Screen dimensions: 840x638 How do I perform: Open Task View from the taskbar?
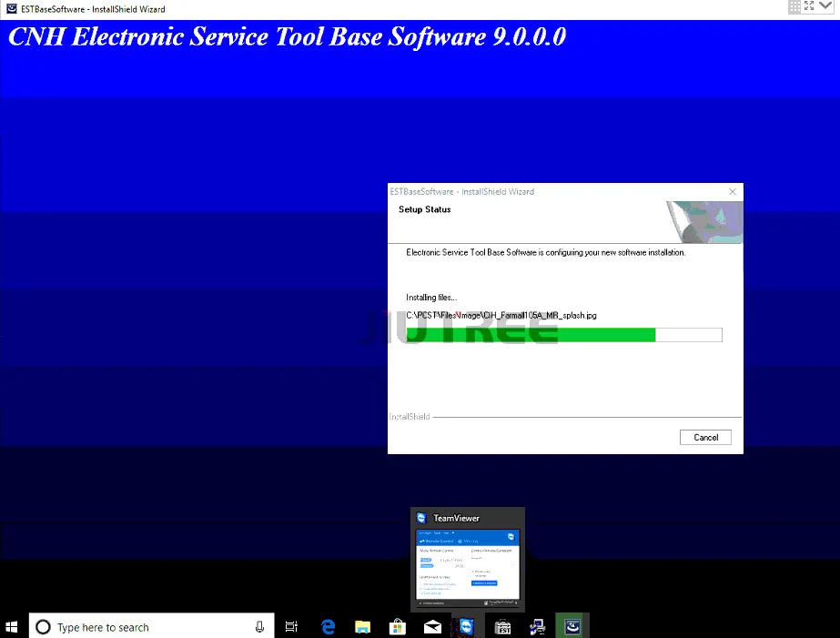click(x=291, y=626)
